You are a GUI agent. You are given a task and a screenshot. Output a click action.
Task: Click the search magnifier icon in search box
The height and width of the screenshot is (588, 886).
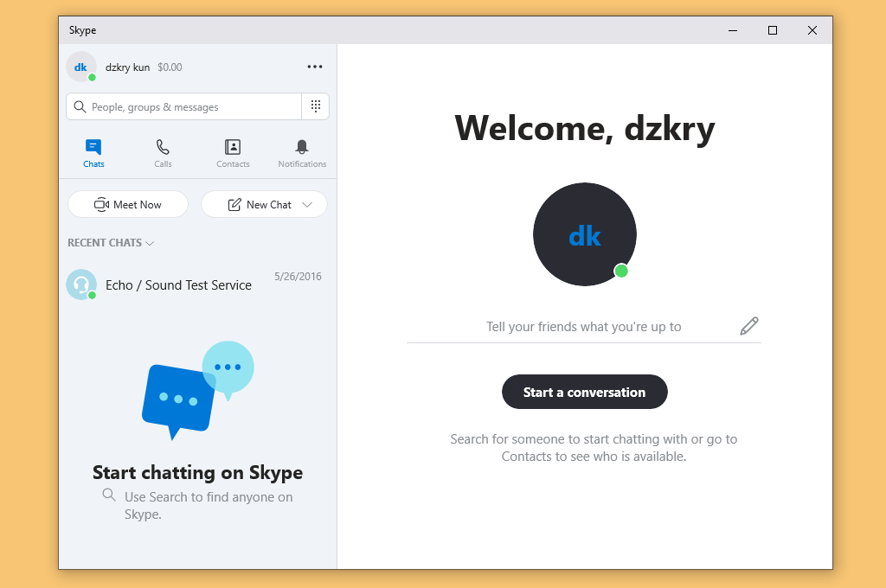80,106
